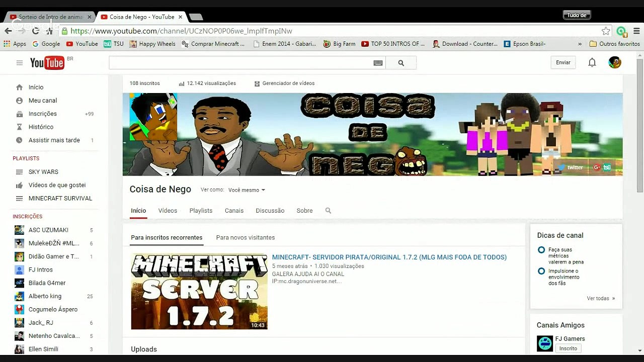Click the Início home icon in sidebar
This screenshot has height=362, width=644.
[x=19, y=87]
